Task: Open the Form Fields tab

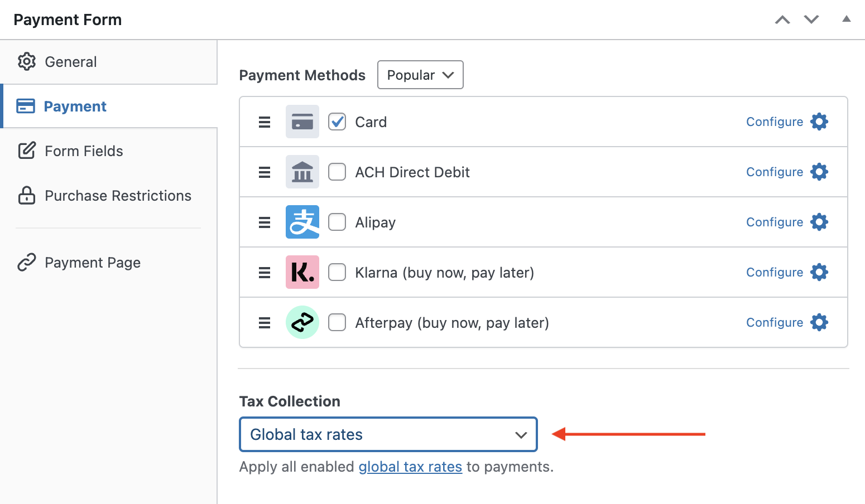Action: (84, 151)
